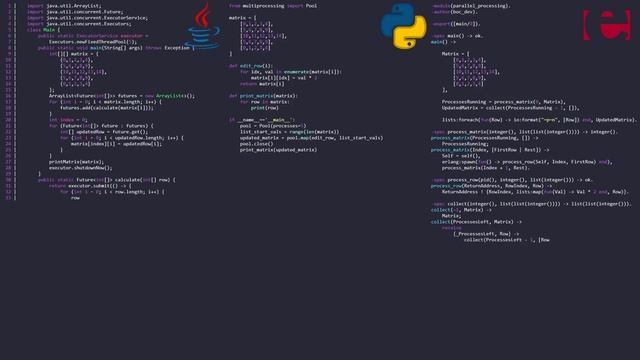Click the 'erlang:spawn(fun() ->' line
This screenshot has height=360, width=640.
(527, 162)
